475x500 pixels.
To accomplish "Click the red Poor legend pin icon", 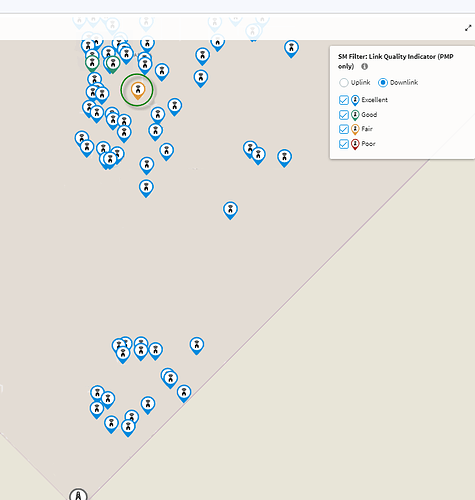I will (x=355, y=144).
